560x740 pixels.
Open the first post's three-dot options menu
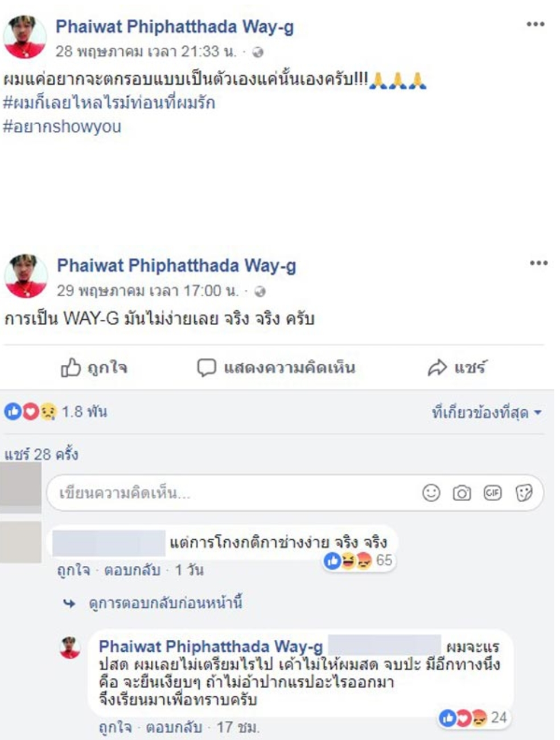click(535, 24)
